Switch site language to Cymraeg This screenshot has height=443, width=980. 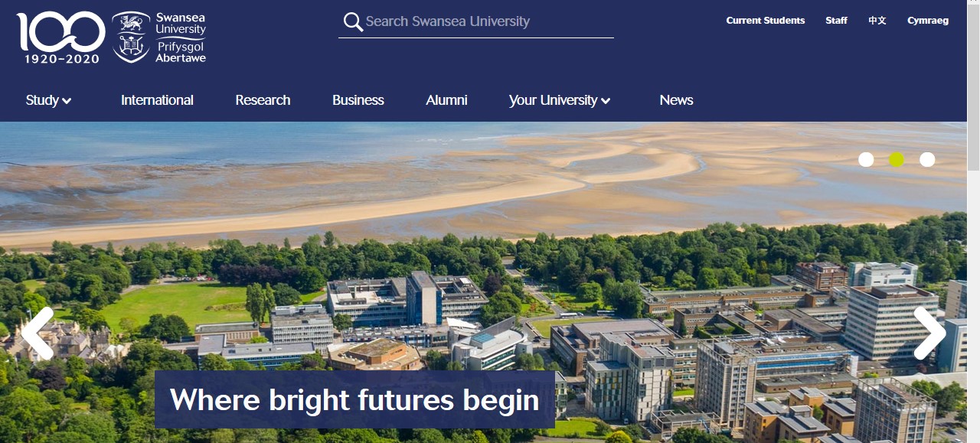(928, 21)
